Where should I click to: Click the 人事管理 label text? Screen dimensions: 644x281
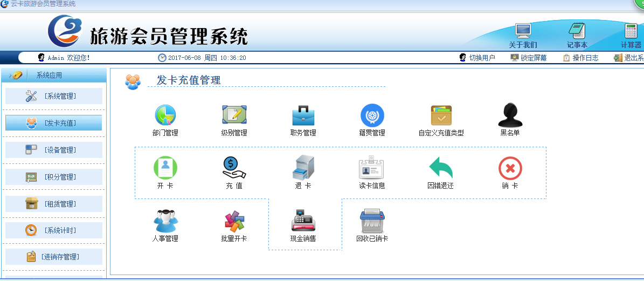(165, 238)
